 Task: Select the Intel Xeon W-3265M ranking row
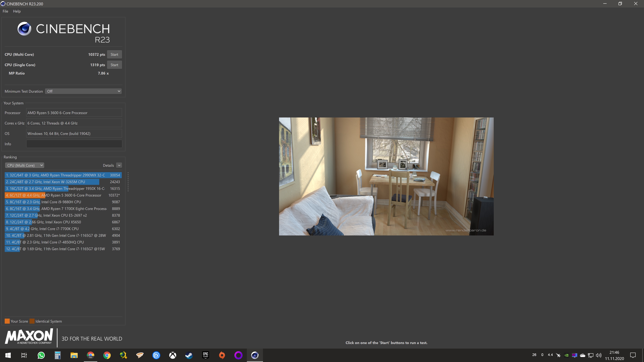[63, 182]
